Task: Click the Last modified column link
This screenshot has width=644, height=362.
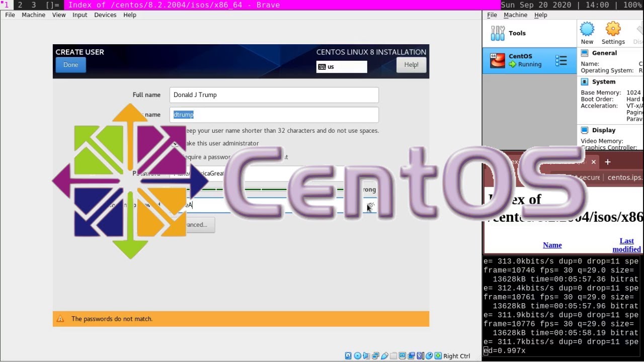Action: tap(626, 245)
